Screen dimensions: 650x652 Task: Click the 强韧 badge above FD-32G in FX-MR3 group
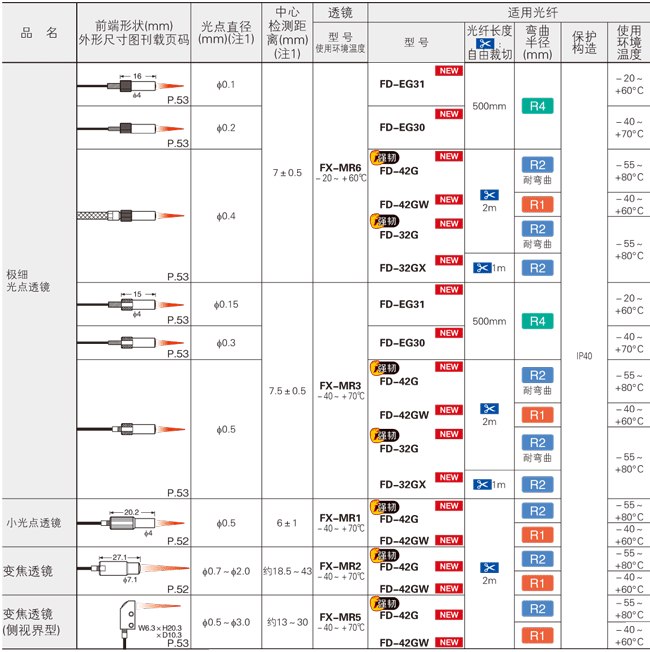pyautogui.click(x=385, y=435)
